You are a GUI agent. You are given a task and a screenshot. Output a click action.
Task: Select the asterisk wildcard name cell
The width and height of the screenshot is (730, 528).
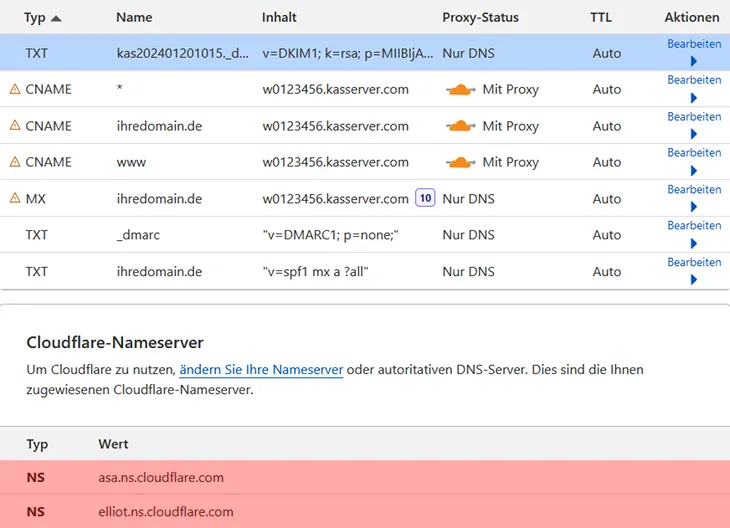(x=120, y=88)
